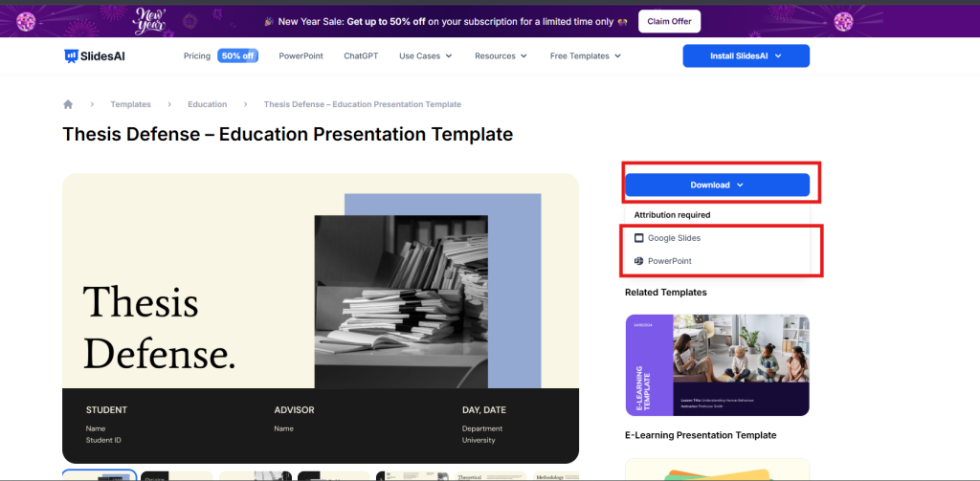This screenshot has height=481, width=980.
Task: Click Claim Offer in the sale banner
Action: 669,21
